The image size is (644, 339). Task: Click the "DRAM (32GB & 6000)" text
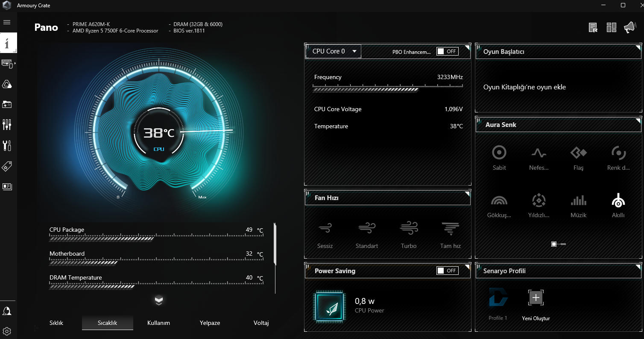click(x=198, y=24)
